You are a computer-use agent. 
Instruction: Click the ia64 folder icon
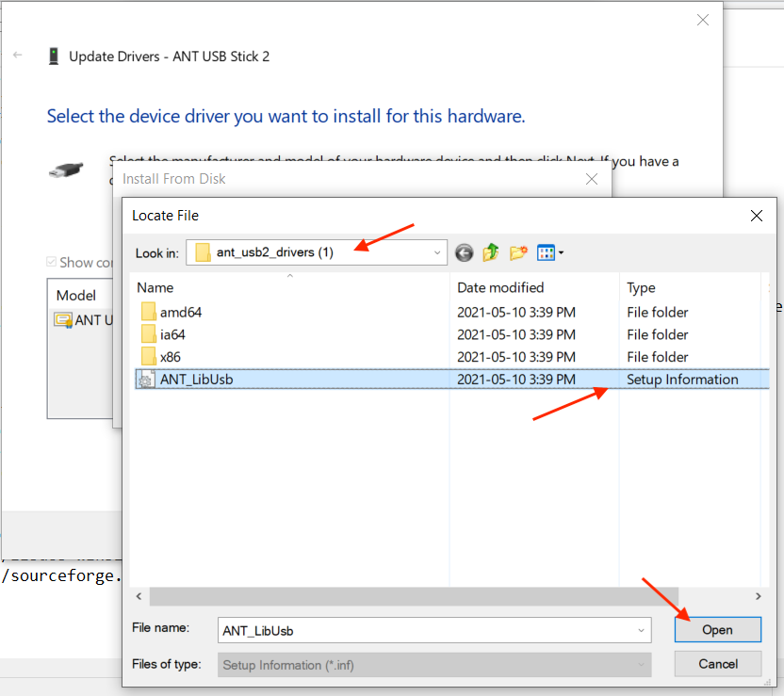click(149, 334)
